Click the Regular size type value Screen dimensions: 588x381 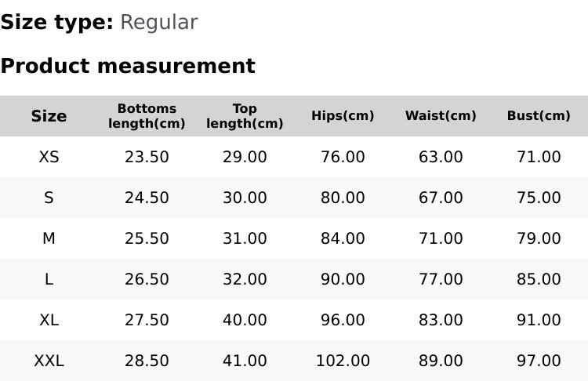(158, 23)
